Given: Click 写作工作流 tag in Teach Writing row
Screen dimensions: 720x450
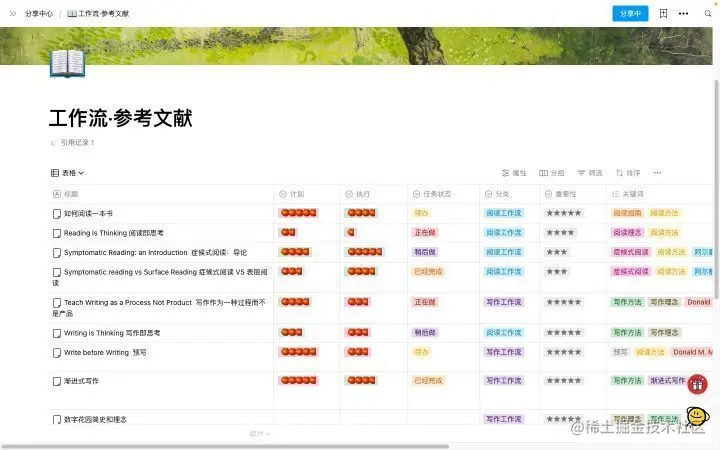Looking at the screenshot, I should click(504, 302).
